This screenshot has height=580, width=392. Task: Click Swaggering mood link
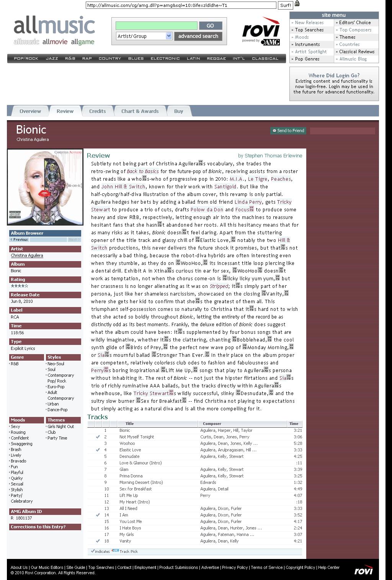[21, 444]
